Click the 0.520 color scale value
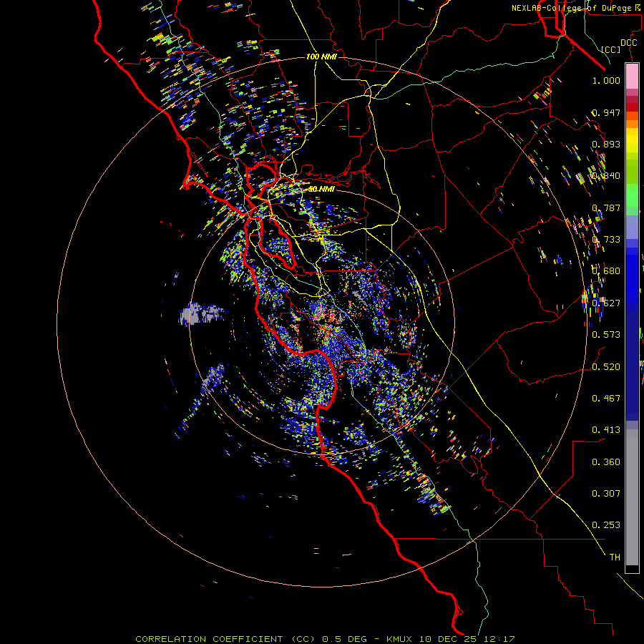 pos(606,367)
